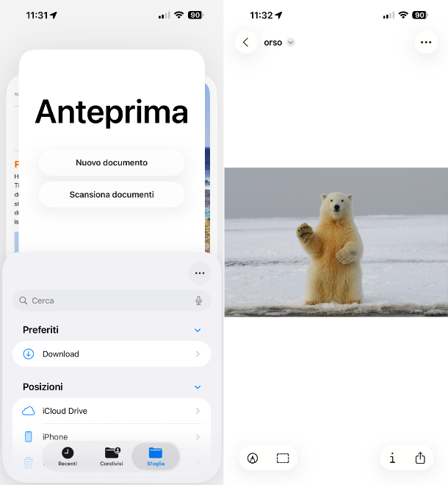Open the more options menu in orso viewer
448x485 pixels.
pyautogui.click(x=426, y=43)
